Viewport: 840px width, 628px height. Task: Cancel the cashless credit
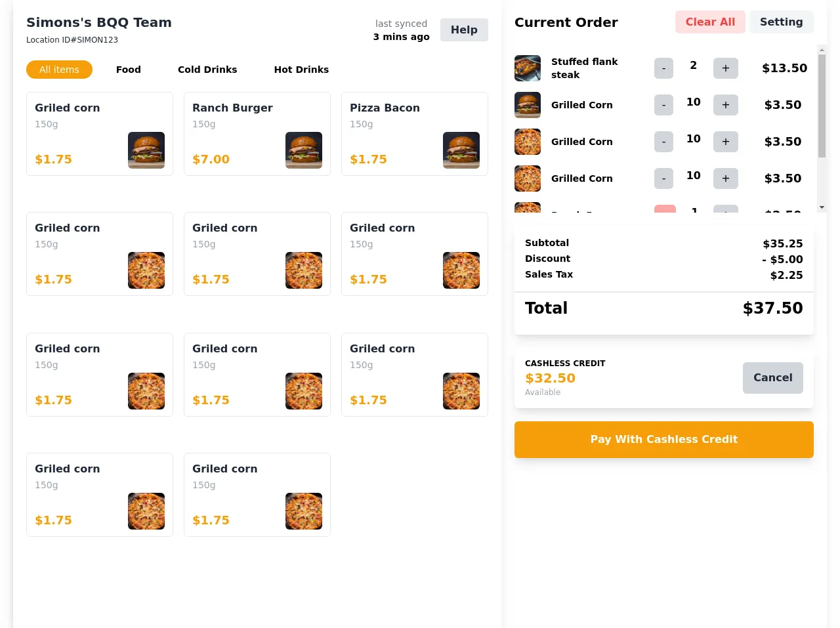click(772, 378)
